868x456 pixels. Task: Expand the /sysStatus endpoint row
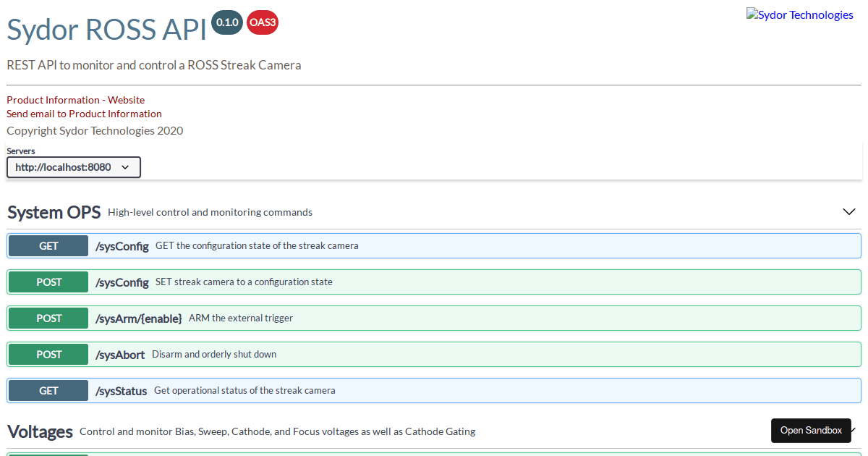[434, 390]
